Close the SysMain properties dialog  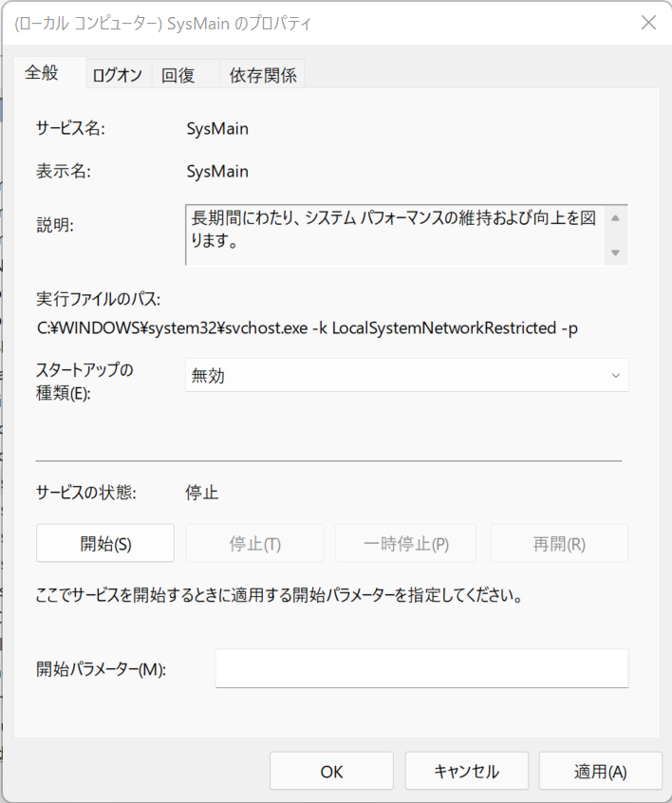click(x=648, y=23)
